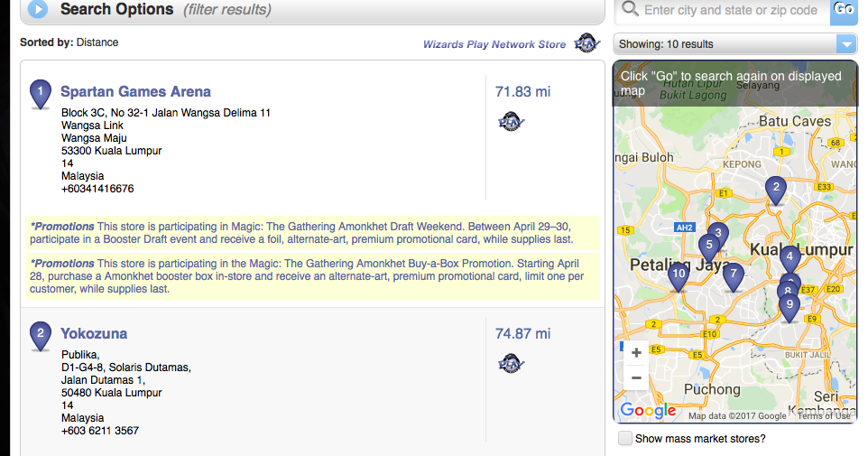Viewport: 868px width, 456px height.
Task: Select pin 2 beside Yokozuna listing
Action: 41,337
